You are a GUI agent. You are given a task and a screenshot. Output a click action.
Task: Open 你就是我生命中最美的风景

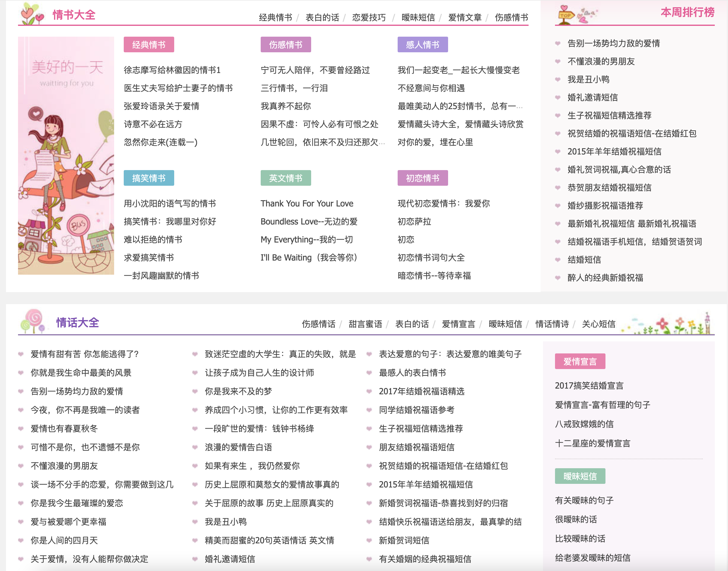81,373
